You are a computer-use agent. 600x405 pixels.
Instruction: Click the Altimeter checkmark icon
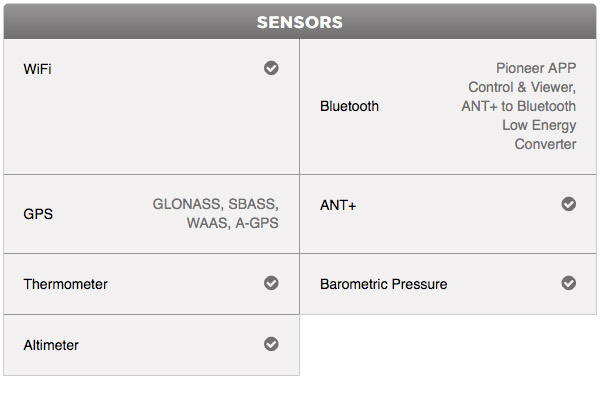[x=271, y=344]
